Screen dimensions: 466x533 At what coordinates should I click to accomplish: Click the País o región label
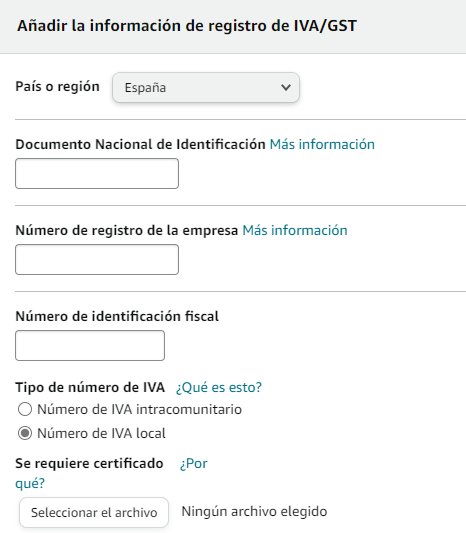pyautogui.click(x=57, y=86)
